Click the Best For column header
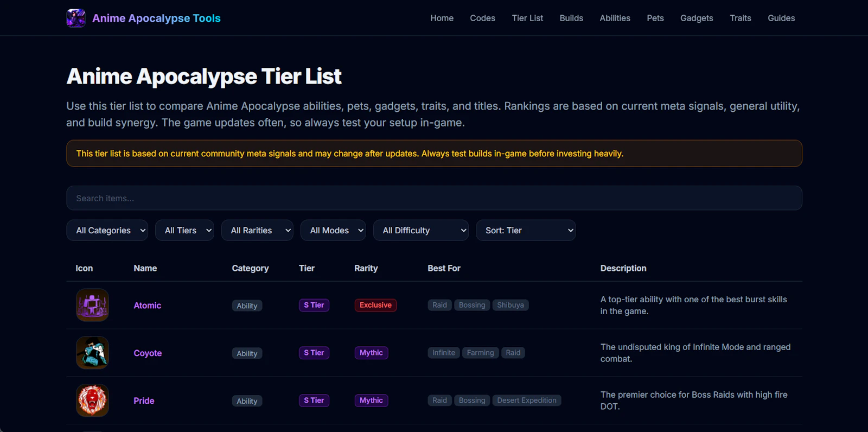The width and height of the screenshot is (868, 432). pyautogui.click(x=444, y=268)
